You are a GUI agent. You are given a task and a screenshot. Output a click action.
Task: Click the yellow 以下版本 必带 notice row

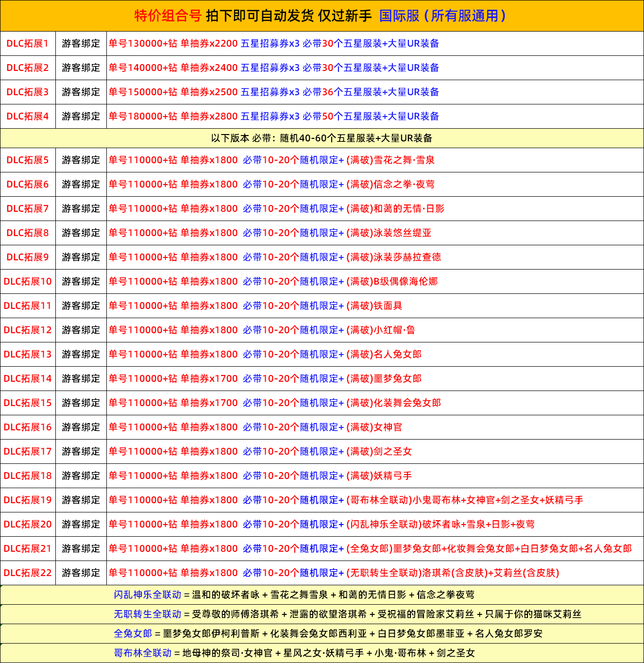click(x=322, y=138)
